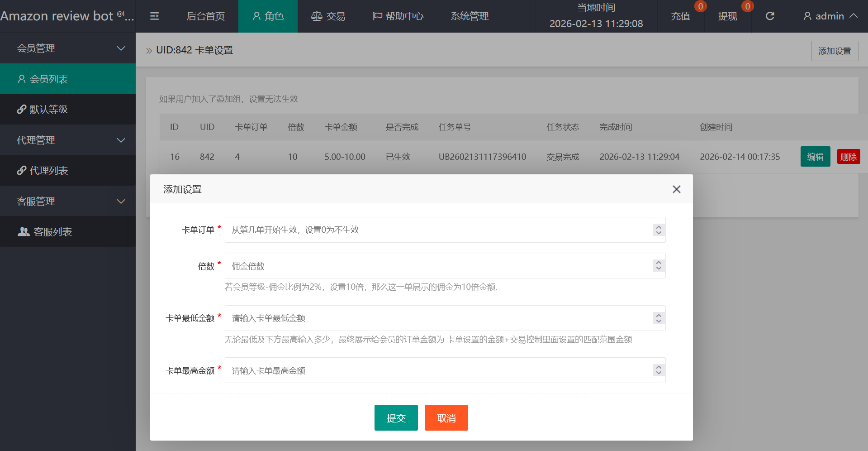Close the 添加设置 dialog with X
The height and width of the screenshot is (451, 868).
[x=676, y=189]
